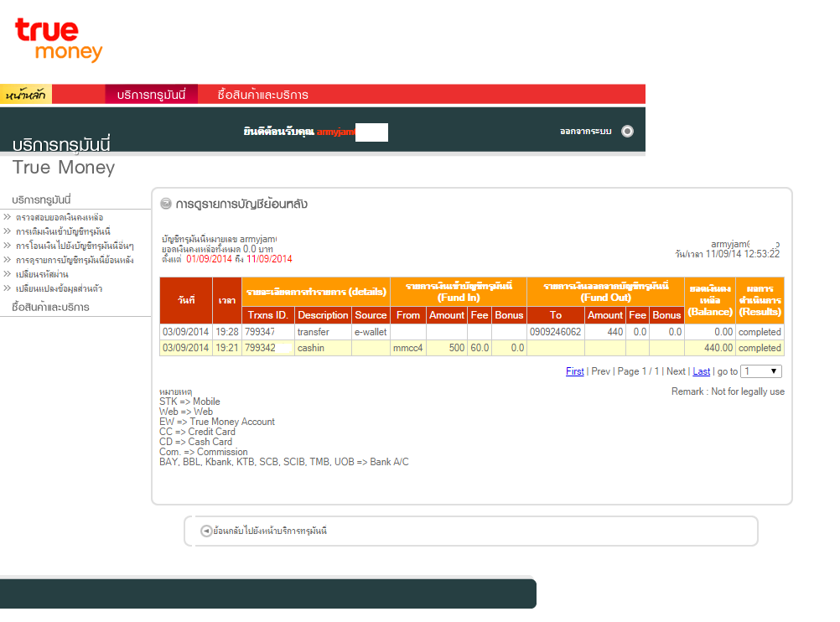Viewport: 840px width, 622px height.
Task: Open the หน้าหลัก home tab
Action: [26, 94]
